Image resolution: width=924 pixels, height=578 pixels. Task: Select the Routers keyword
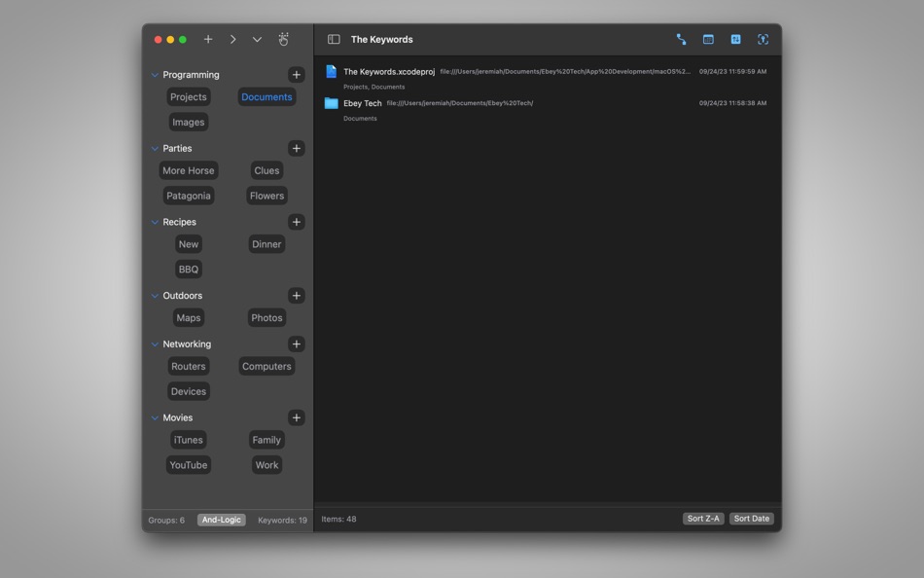pos(189,366)
